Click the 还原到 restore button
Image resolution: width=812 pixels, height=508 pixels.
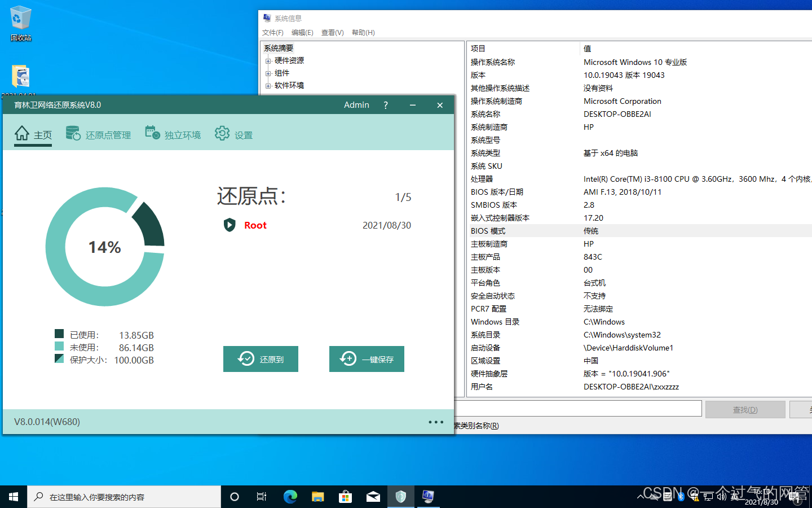(261, 359)
